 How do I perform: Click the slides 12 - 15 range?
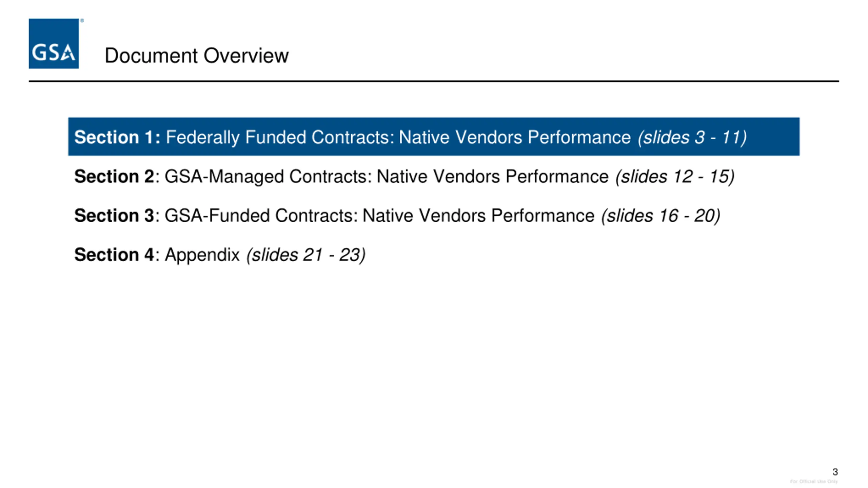pyautogui.click(x=675, y=177)
